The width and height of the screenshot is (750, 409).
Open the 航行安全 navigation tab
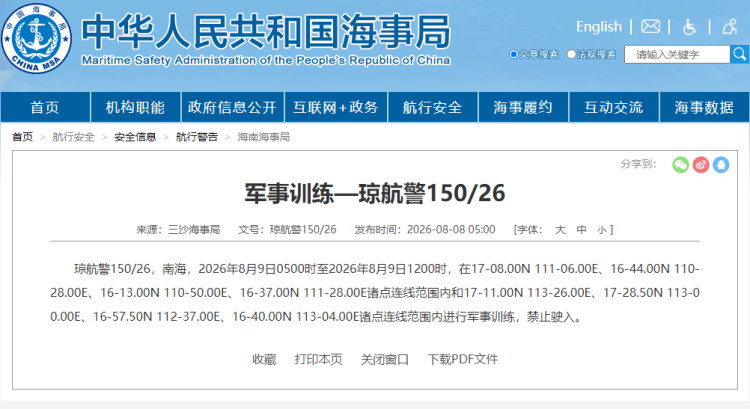pyautogui.click(x=432, y=107)
